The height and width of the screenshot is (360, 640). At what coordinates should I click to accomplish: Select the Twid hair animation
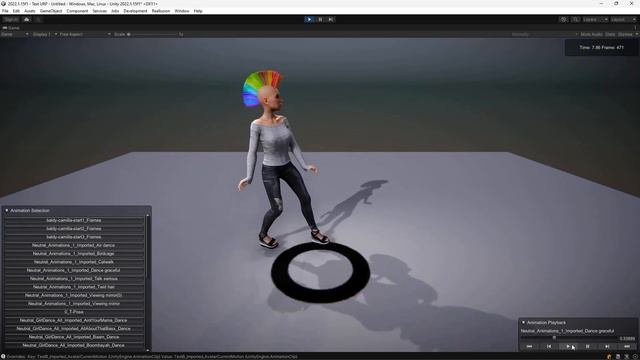point(74,287)
